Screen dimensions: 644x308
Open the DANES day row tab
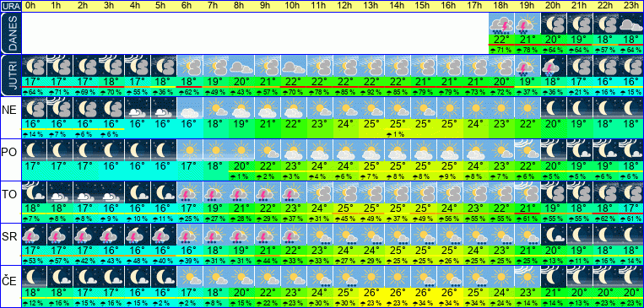point(11,33)
